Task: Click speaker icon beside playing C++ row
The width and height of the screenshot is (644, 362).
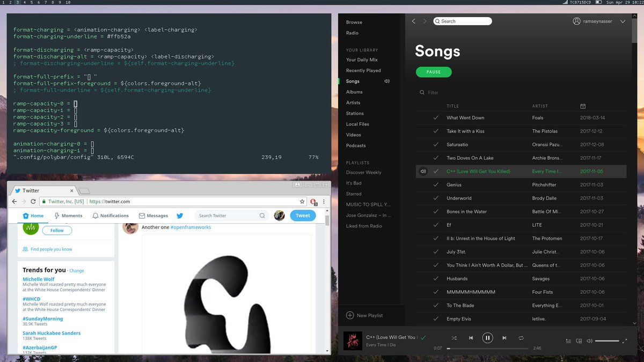Action: (x=423, y=172)
